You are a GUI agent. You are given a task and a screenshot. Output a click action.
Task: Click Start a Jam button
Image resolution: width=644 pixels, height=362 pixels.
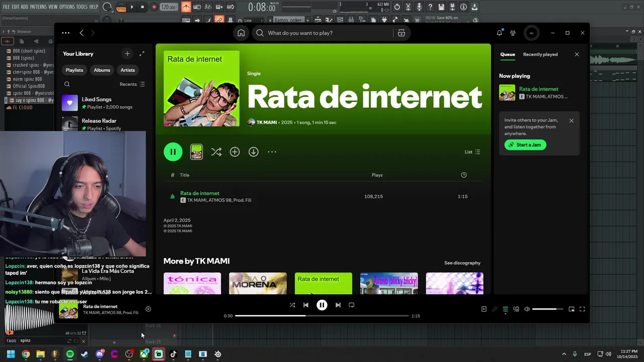coord(525,145)
